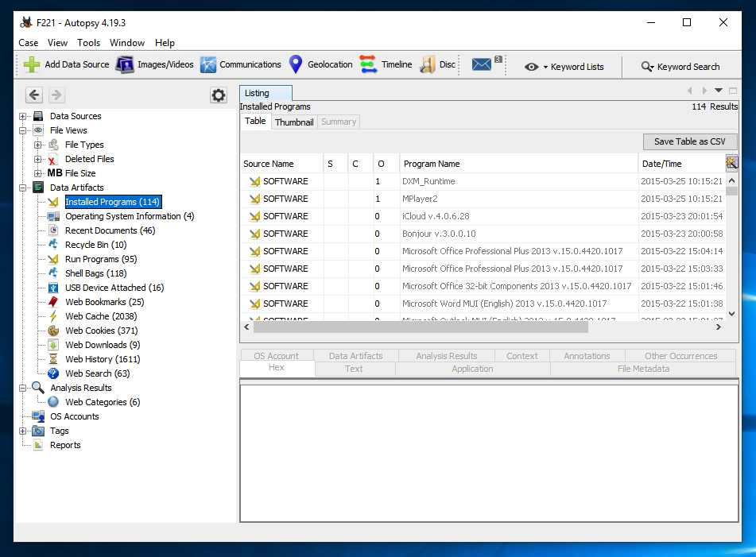Open the tab list dropdown arrow
Viewport: 756px width, 557px height.
[x=719, y=91]
